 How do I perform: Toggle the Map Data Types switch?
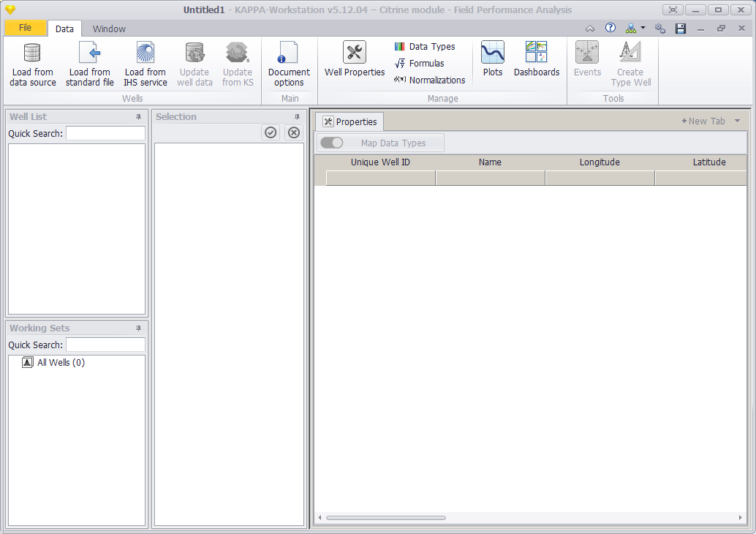point(332,143)
